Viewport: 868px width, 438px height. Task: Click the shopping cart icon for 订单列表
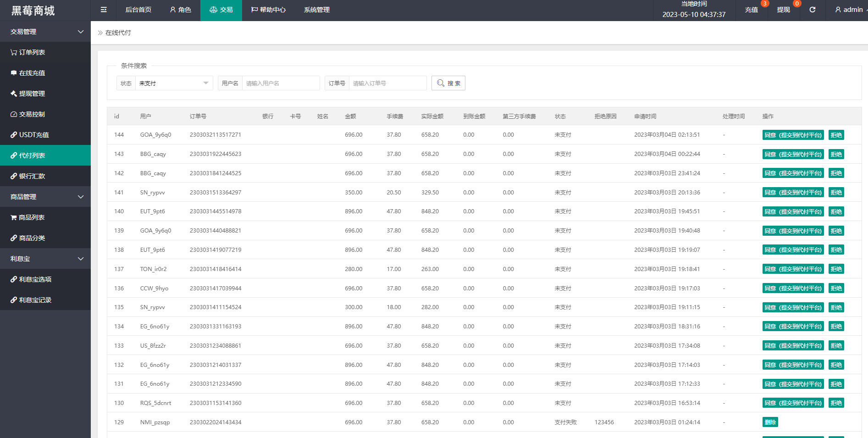click(x=14, y=52)
